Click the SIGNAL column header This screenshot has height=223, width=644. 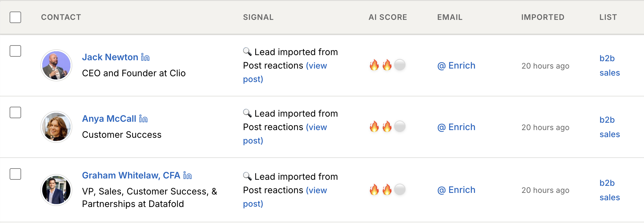click(258, 17)
